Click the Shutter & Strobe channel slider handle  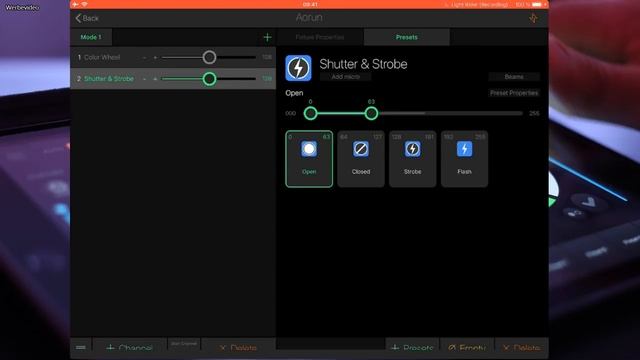point(209,79)
